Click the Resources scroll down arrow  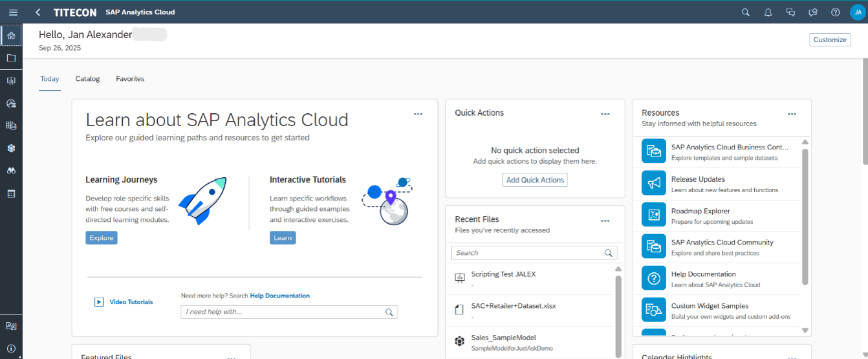pos(805,330)
